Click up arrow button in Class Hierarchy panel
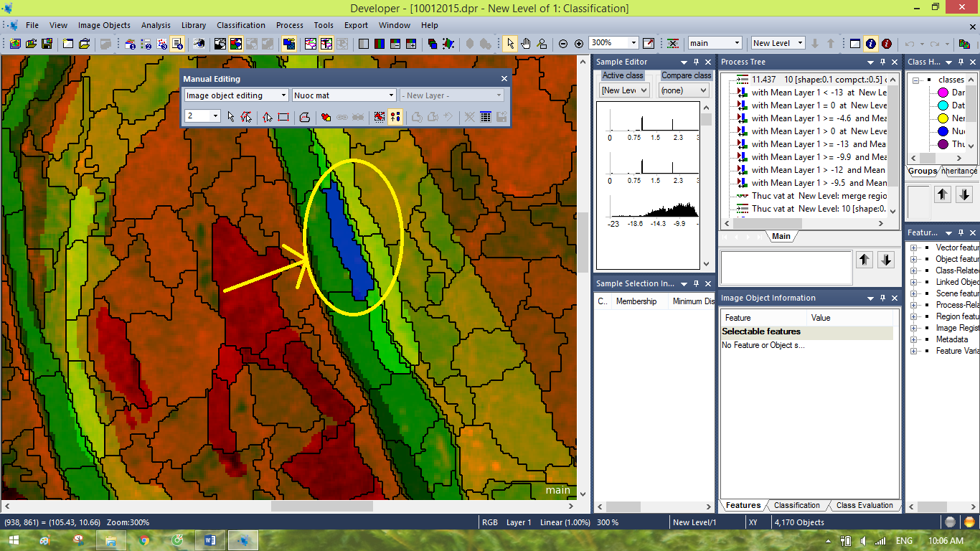 [943, 194]
